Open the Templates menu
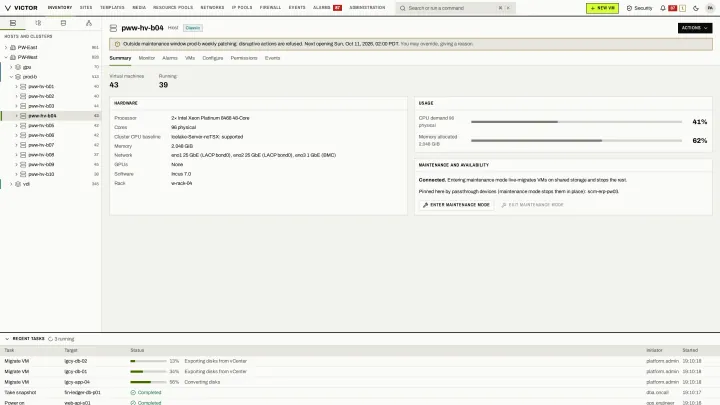 pyautogui.click(x=112, y=8)
